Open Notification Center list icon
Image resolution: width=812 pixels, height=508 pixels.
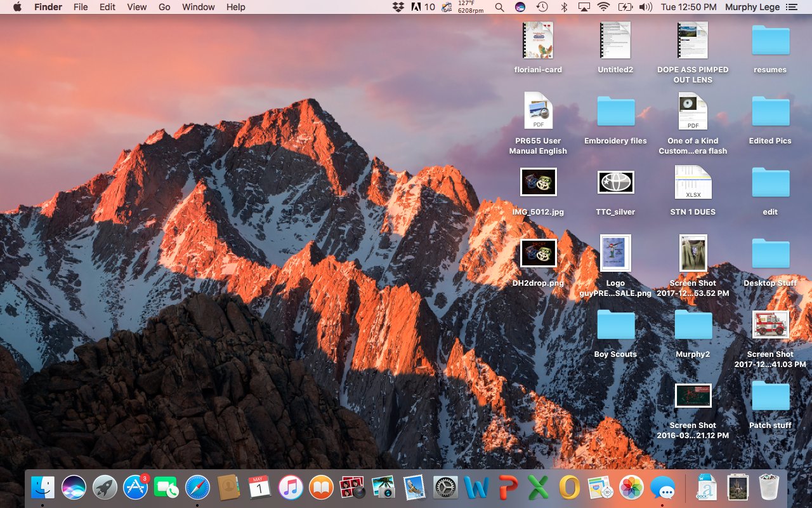pos(791,7)
